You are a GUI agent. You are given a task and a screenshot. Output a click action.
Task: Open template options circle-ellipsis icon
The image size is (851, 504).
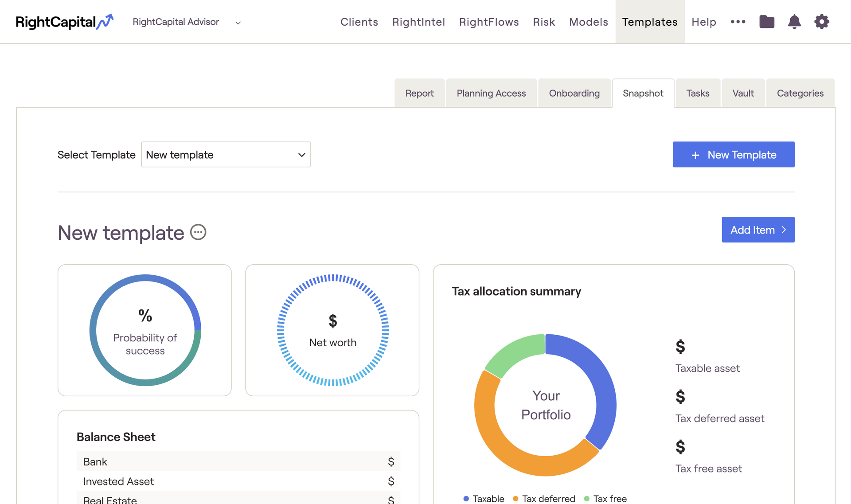[x=198, y=232]
